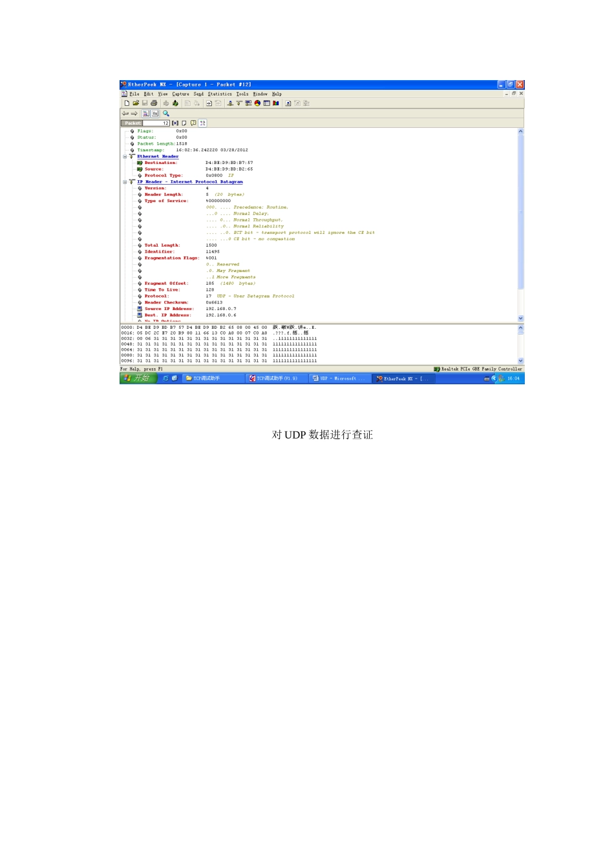Click the Print toolbar icon
Image resolution: width=614 pixels, height=868 pixels.
pyautogui.click(x=154, y=103)
